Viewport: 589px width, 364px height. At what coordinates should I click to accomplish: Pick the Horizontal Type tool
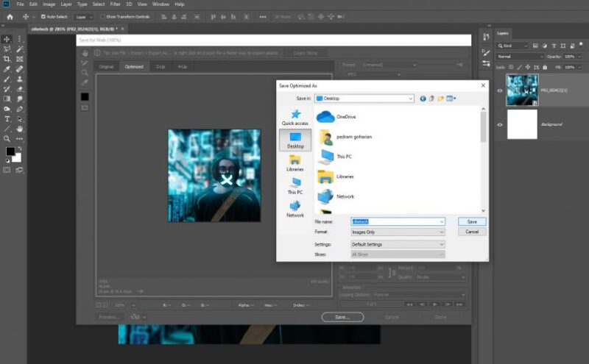(x=7, y=118)
